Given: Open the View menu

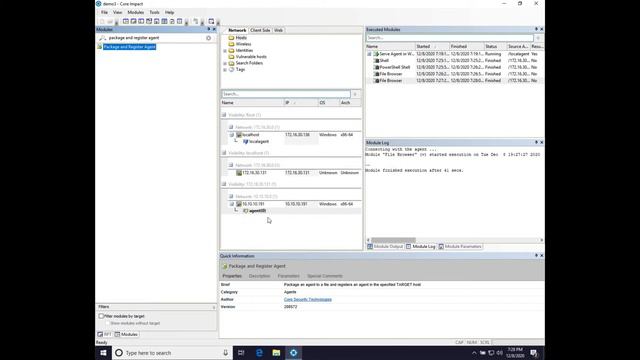Looking at the screenshot, I should point(118,13).
